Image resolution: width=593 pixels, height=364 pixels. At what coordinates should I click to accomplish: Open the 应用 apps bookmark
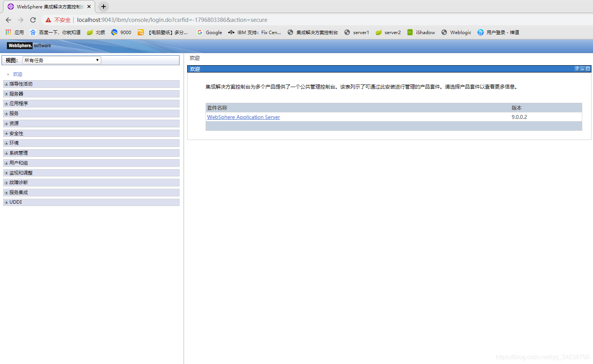pos(15,32)
